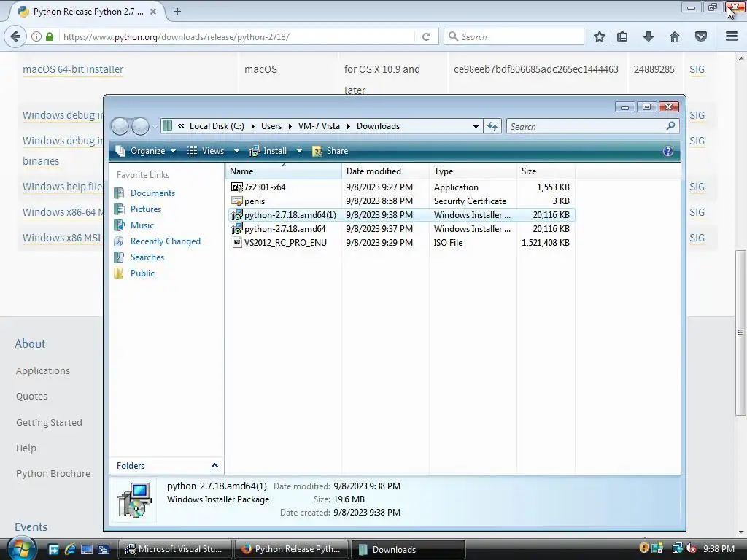Click the arrow after Local Disk (C:) breadcrumb
This screenshot has width=747, height=560.
(252, 126)
